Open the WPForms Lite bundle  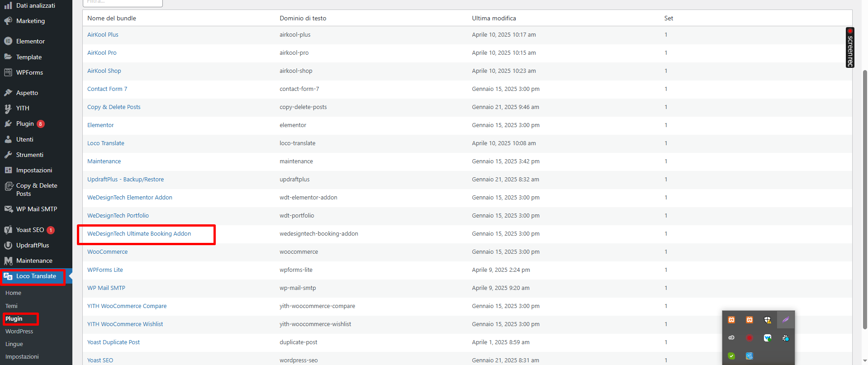tap(105, 270)
